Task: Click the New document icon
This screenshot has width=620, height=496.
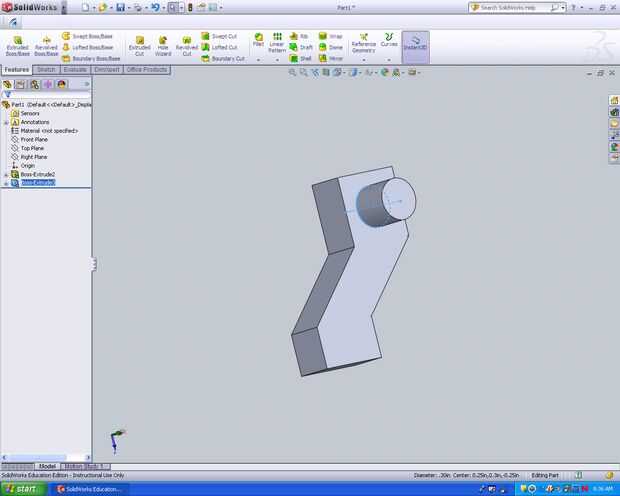Action: pyautogui.click(x=85, y=8)
